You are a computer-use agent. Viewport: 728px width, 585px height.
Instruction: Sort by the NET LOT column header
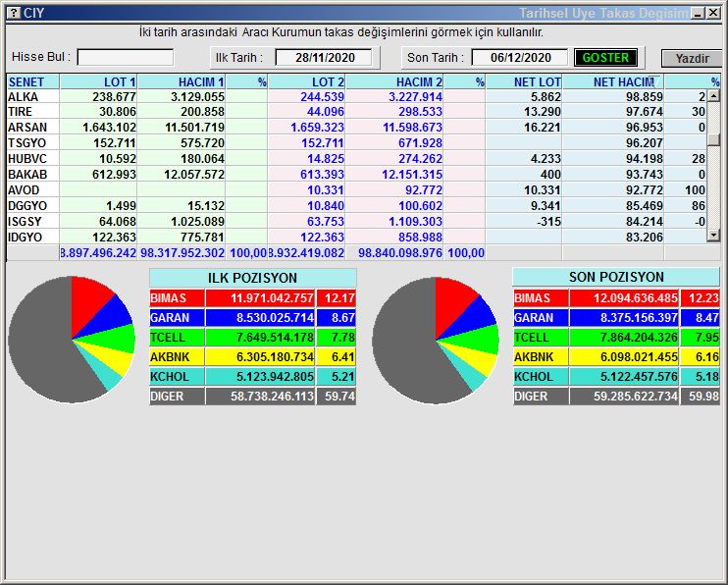click(524, 82)
